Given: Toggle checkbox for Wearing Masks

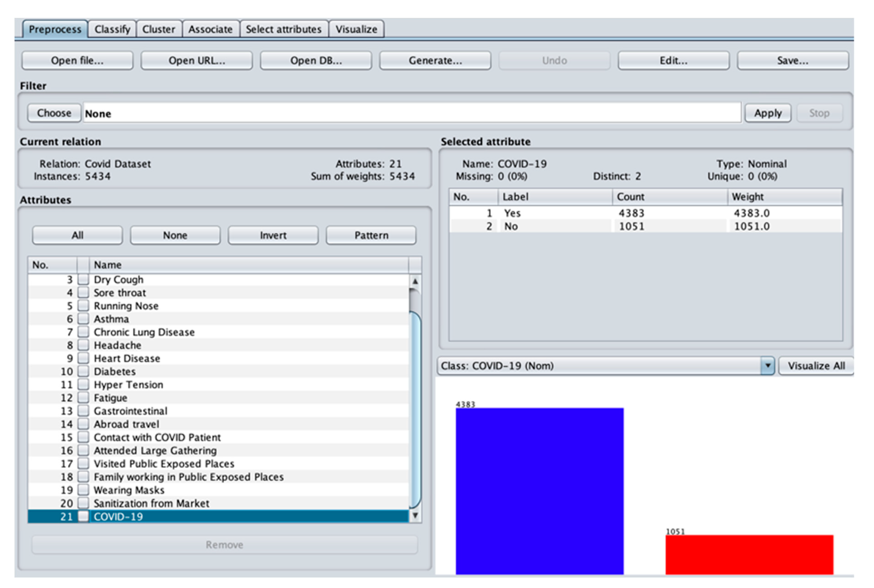Looking at the screenshot, I should coord(83,490).
